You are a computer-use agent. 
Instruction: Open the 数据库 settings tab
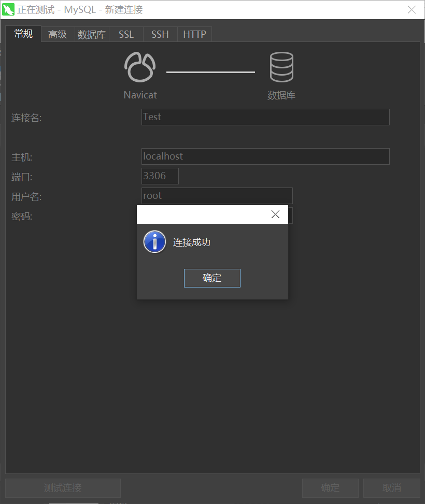pos(92,34)
